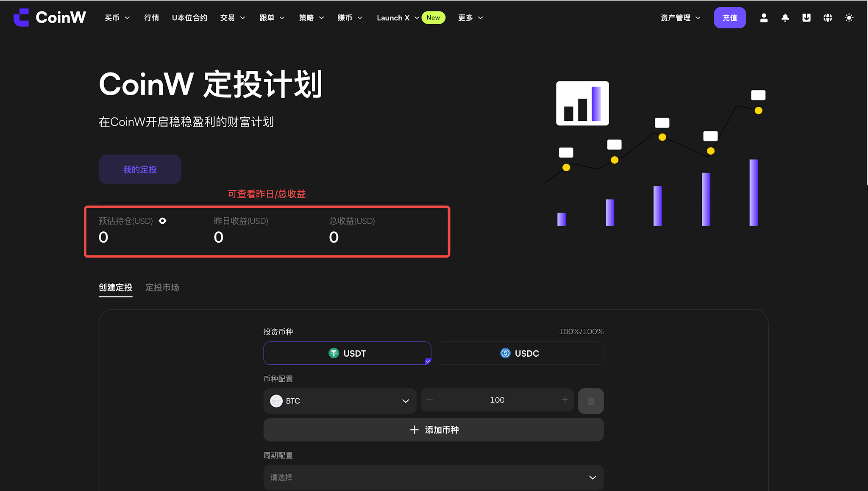Screen dimensions: 868x491
Task: Toggle estimated holdings visibility eye
Action: pos(162,221)
